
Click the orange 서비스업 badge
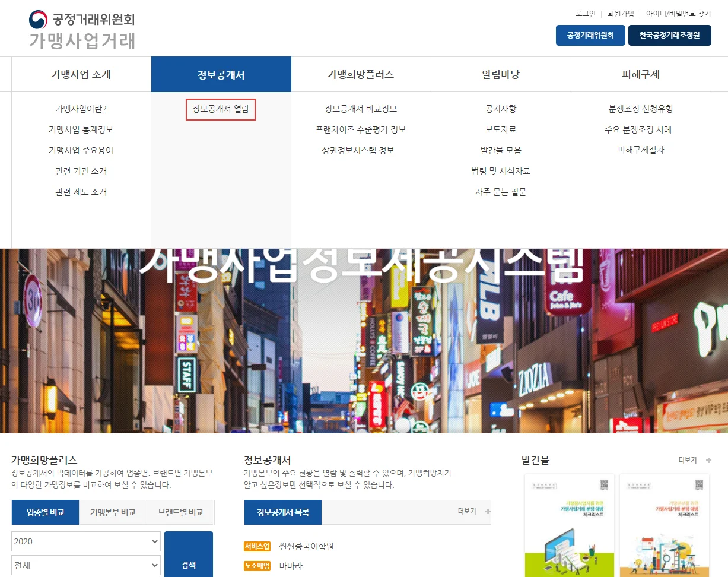257,546
